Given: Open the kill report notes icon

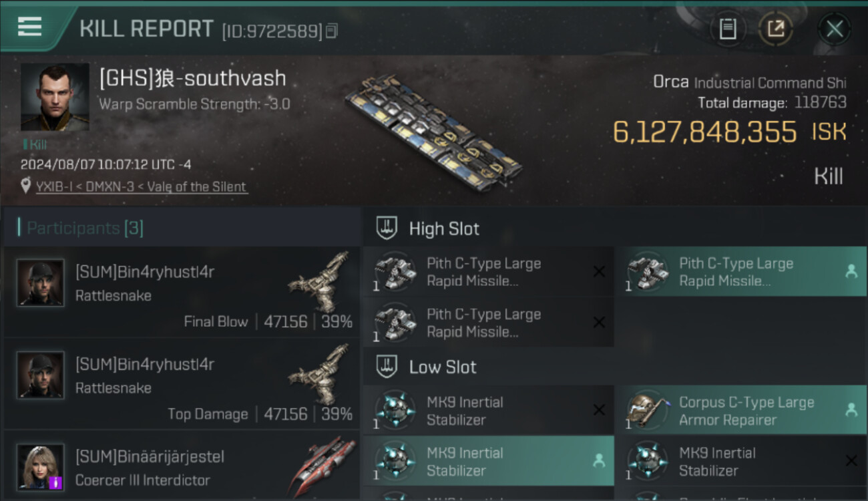Looking at the screenshot, I should click(728, 29).
